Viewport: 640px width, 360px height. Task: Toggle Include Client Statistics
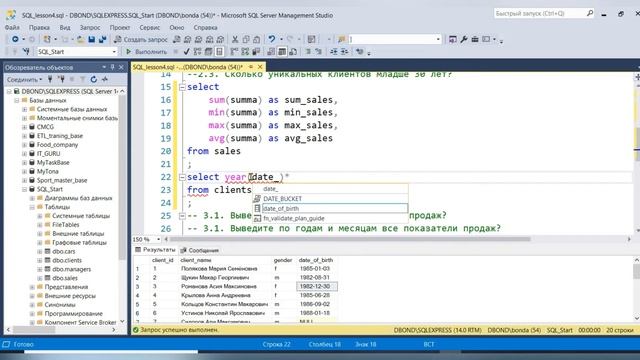(256, 51)
